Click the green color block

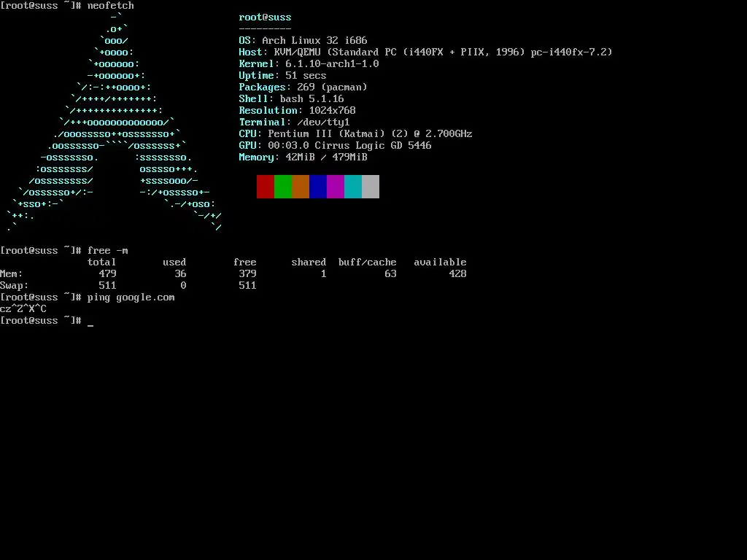pyautogui.click(x=283, y=187)
